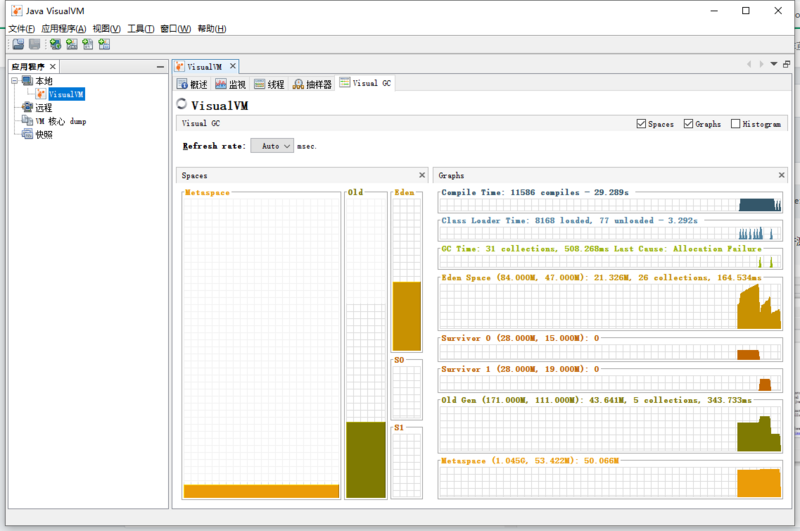Switch to the 监视 tab
This screenshot has height=531, width=800.
coord(231,84)
